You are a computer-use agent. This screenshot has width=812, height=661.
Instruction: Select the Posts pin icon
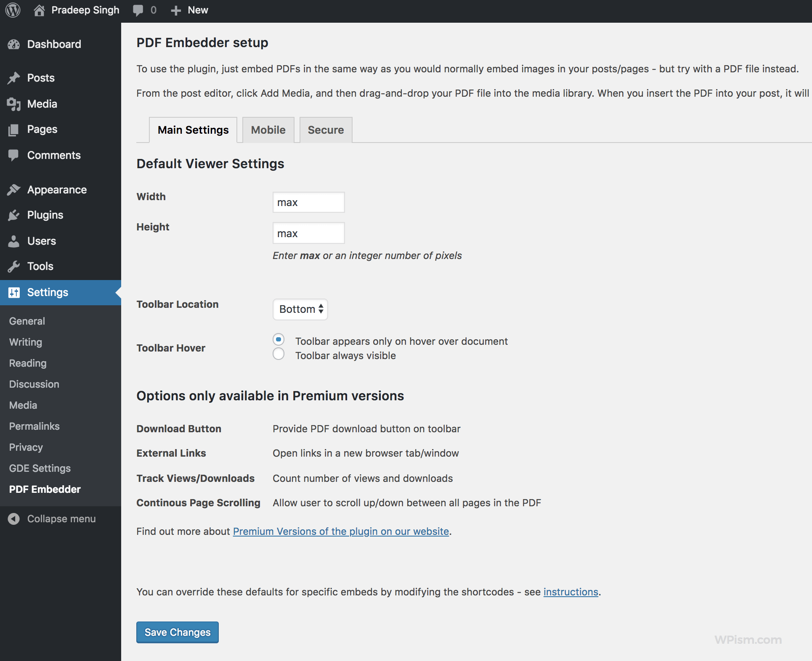[x=14, y=77]
